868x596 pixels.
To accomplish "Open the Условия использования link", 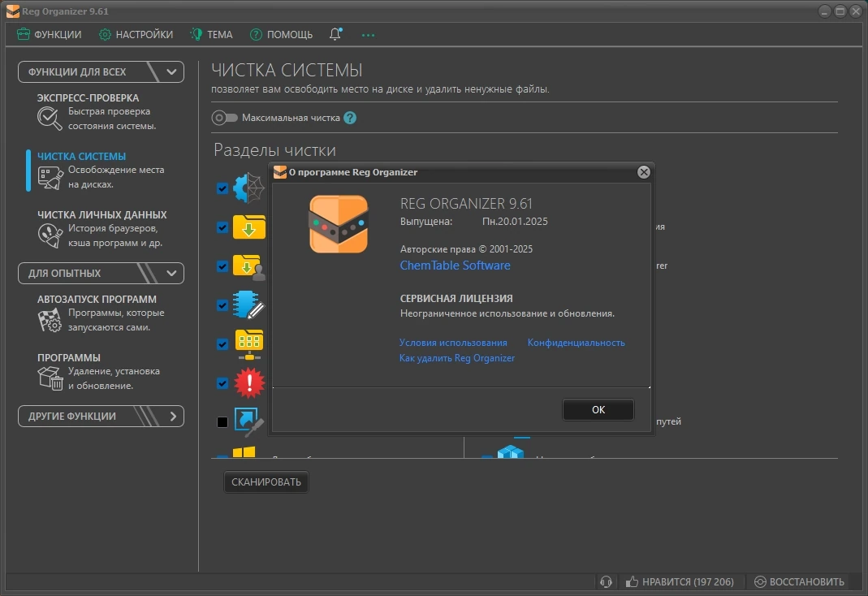I will pos(453,343).
